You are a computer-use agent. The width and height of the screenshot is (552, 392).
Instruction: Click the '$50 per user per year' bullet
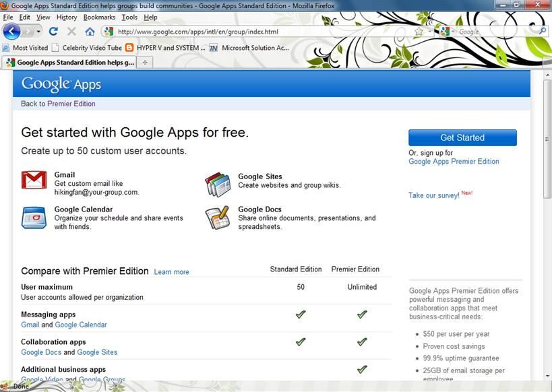pyautogui.click(x=456, y=334)
